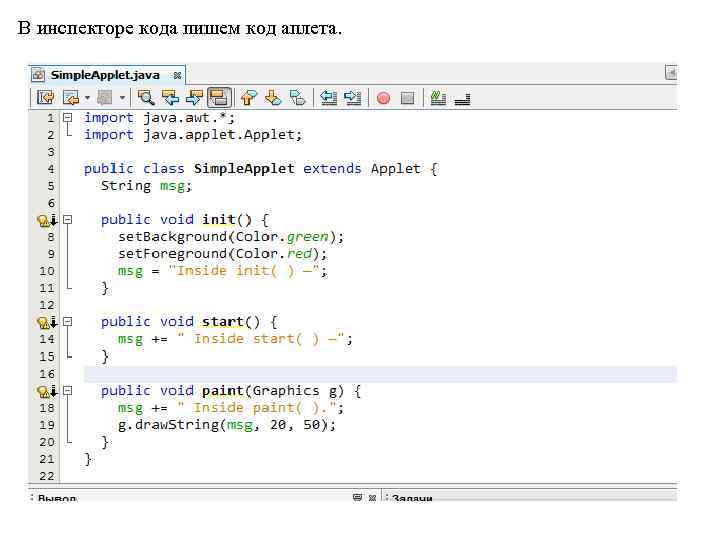Close the SimpleApplet.java tab
The height and width of the screenshot is (540, 720).
click(177, 75)
